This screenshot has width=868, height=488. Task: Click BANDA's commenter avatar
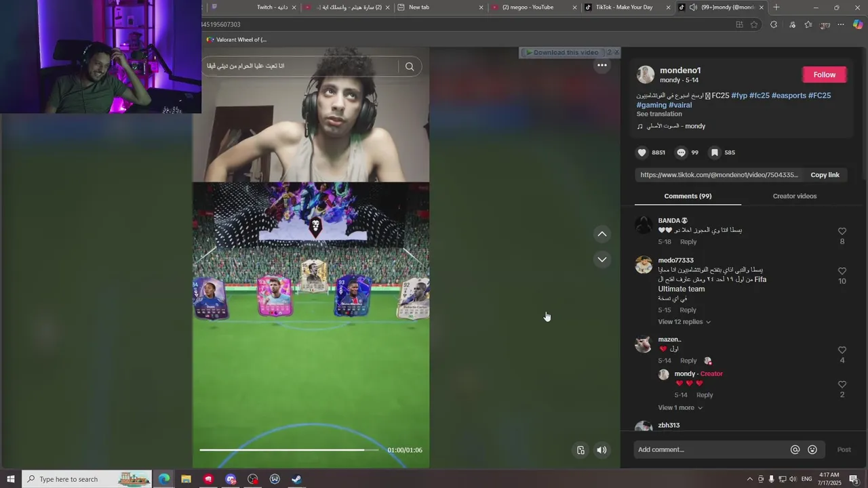click(x=644, y=225)
